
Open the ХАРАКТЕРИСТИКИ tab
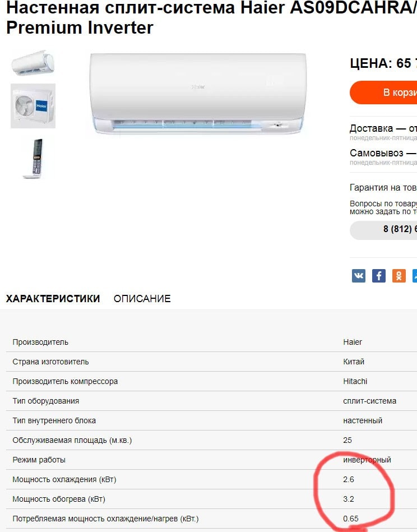click(x=53, y=299)
